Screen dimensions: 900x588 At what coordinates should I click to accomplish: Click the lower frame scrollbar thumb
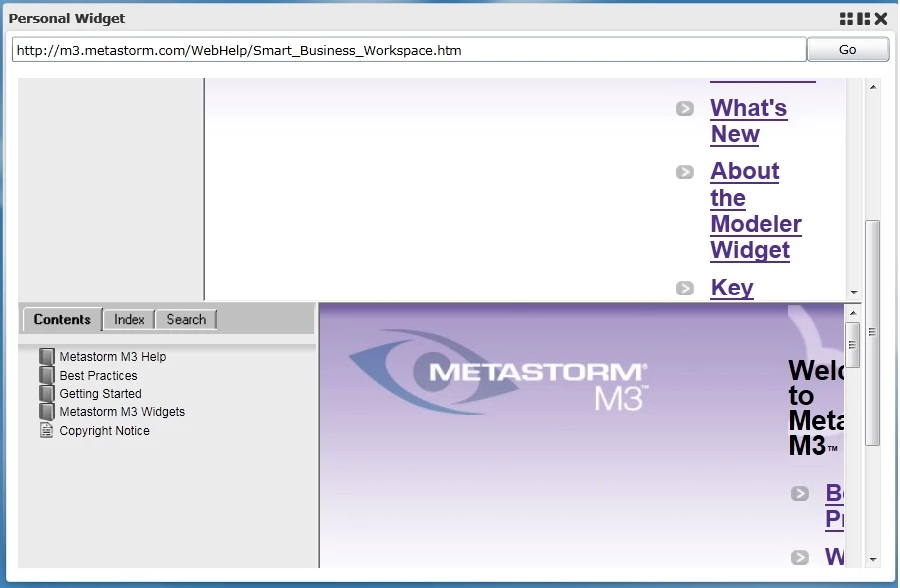pos(853,345)
